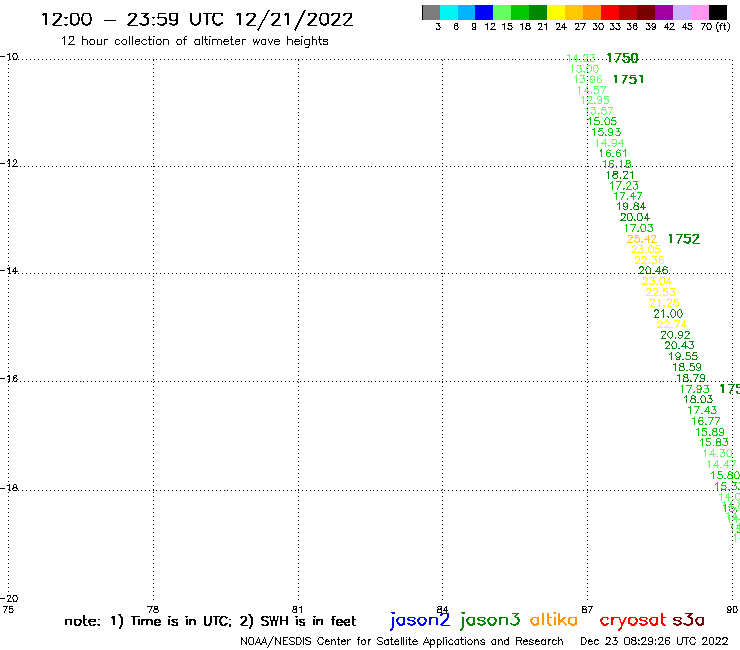Viewport: 740px width, 650px height.
Task: Click the 13.00 wave height reading
Action: [584, 69]
